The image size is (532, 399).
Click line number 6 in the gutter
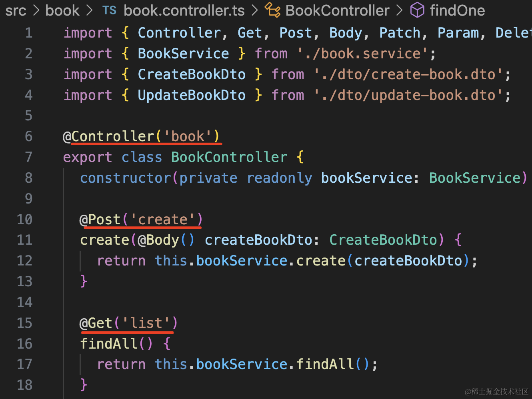(x=28, y=136)
